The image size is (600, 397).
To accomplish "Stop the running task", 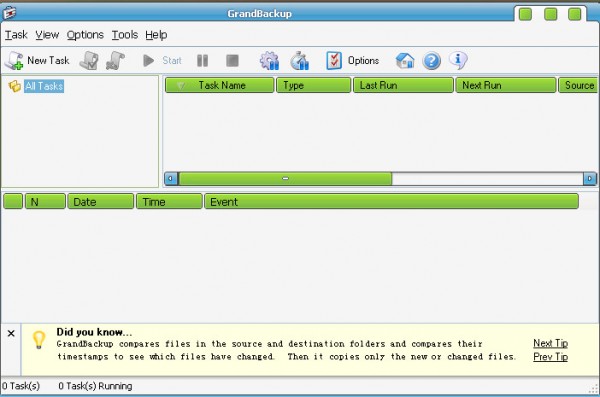I will click(x=232, y=60).
